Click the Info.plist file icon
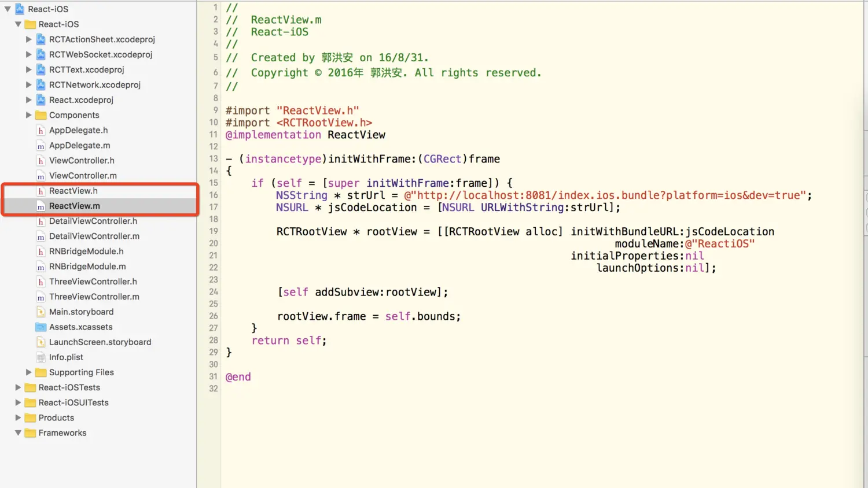This screenshot has width=868, height=488. pyautogui.click(x=41, y=357)
